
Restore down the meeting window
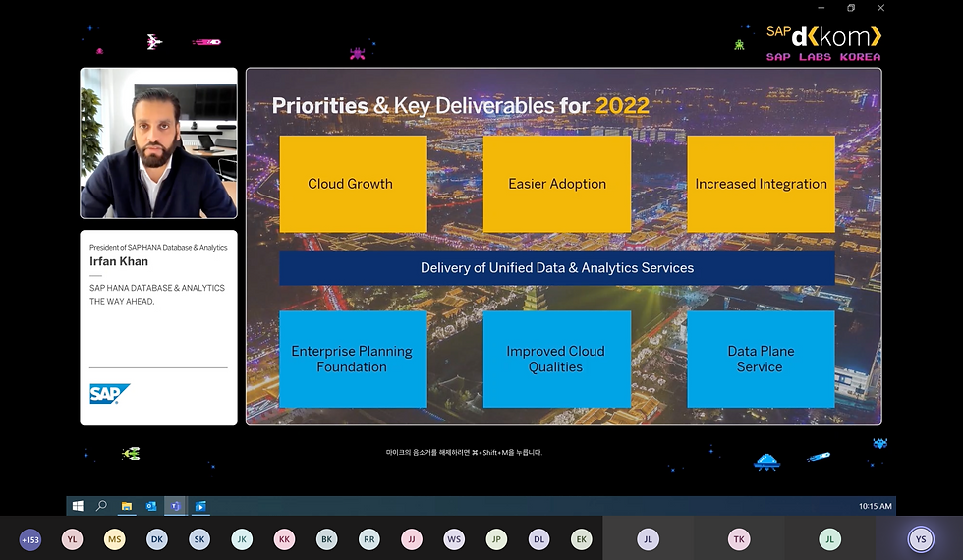851,8
